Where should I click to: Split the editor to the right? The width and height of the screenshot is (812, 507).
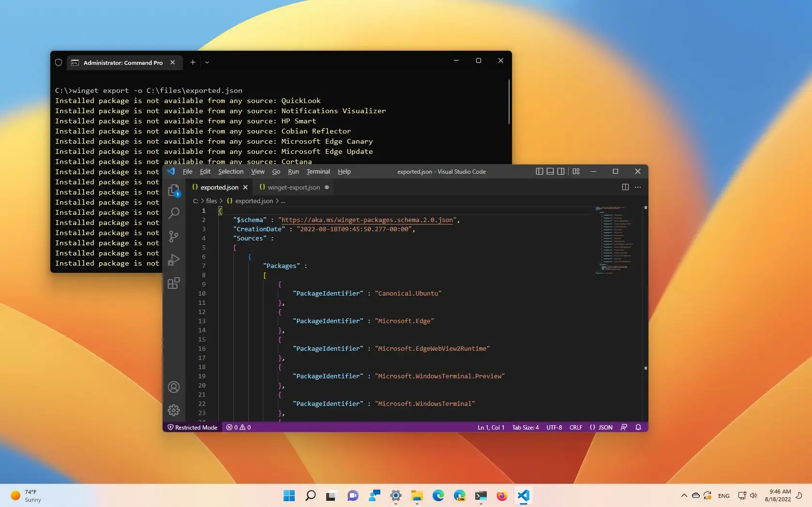[x=625, y=187]
